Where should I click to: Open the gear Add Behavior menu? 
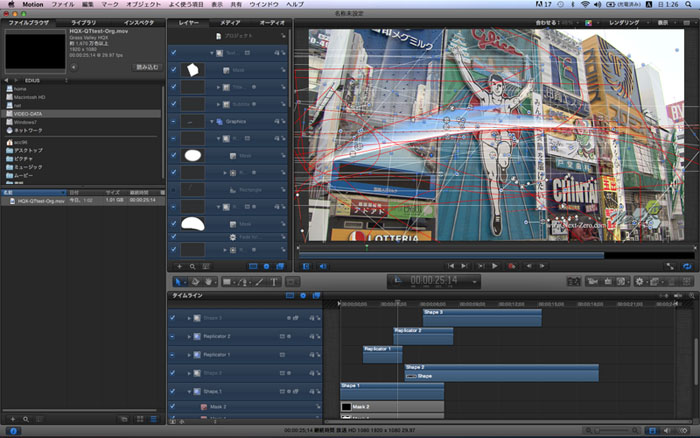(639, 282)
